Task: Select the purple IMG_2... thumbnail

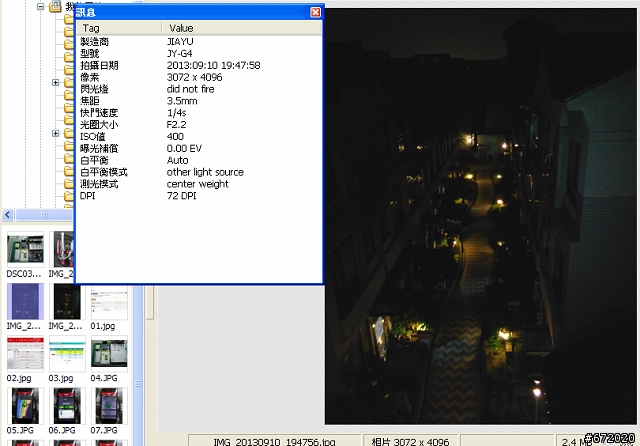Action: pos(25,302)
